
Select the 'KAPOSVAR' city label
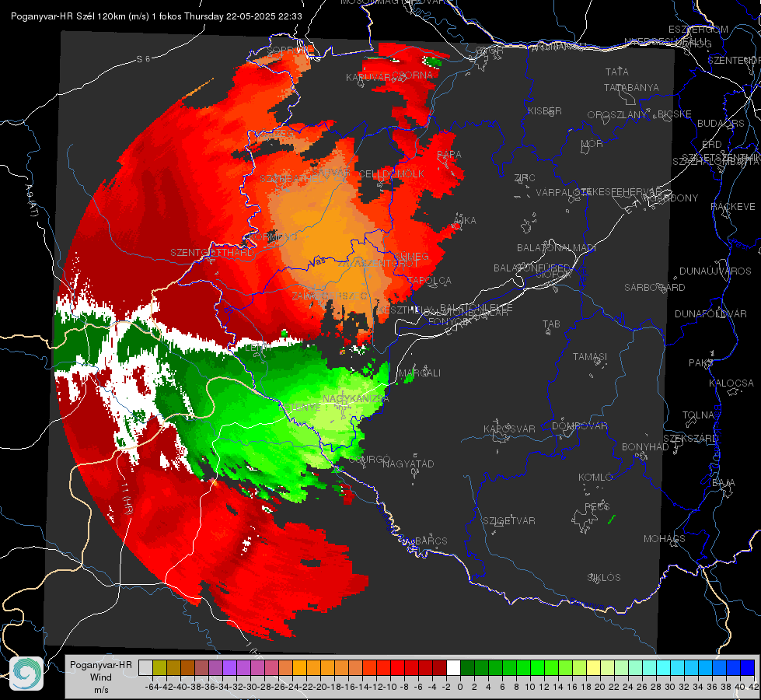tap(509, 429)
